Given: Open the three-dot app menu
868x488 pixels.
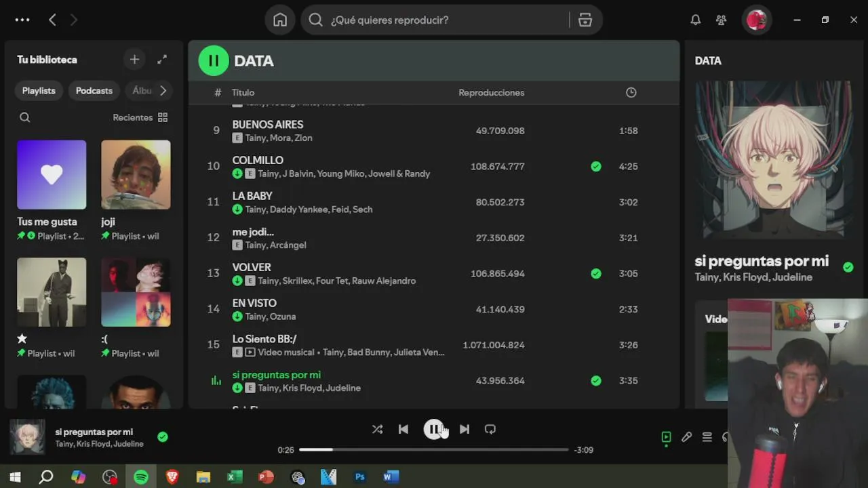Looking at the screenshot, I should [22, 20].
